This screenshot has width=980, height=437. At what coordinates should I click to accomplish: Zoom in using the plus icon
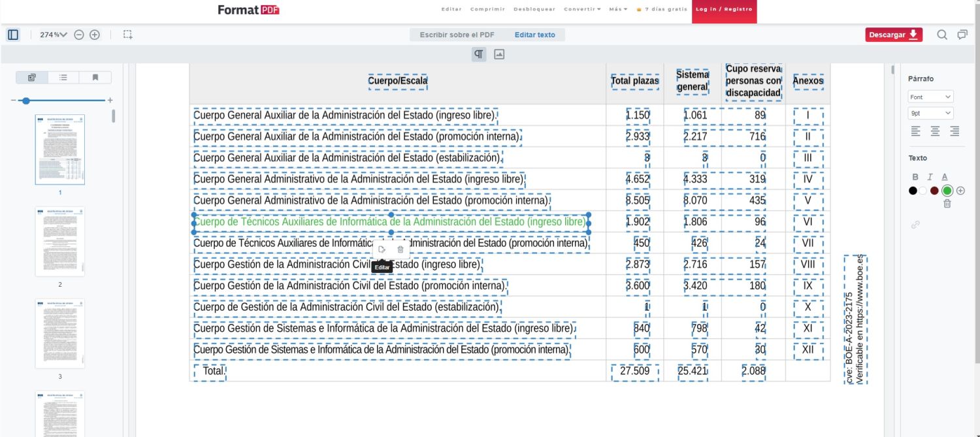(95, 34)
